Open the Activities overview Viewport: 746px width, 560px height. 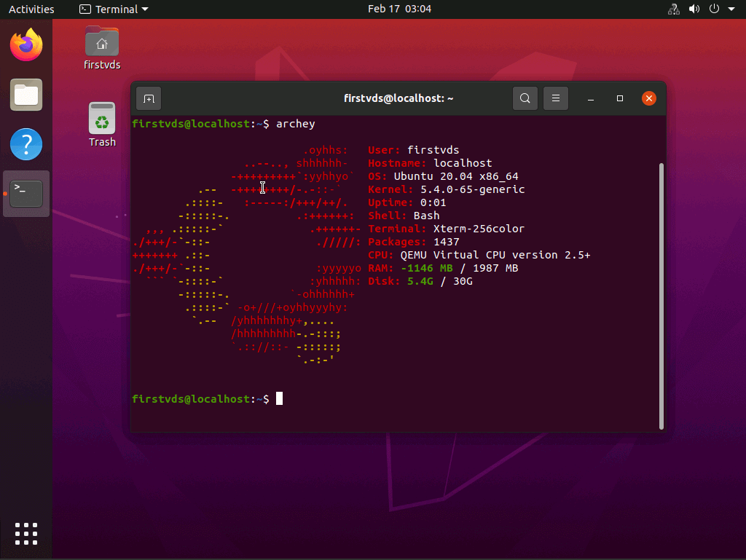pos(31,9)
